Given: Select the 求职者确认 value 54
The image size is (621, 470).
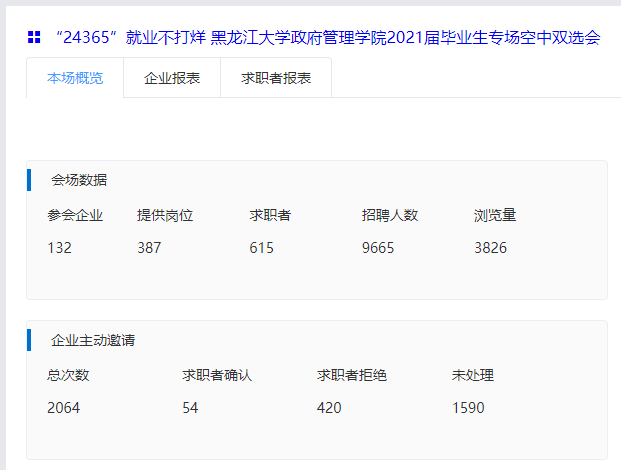Looking at the screenshot, I should point(190,408).
